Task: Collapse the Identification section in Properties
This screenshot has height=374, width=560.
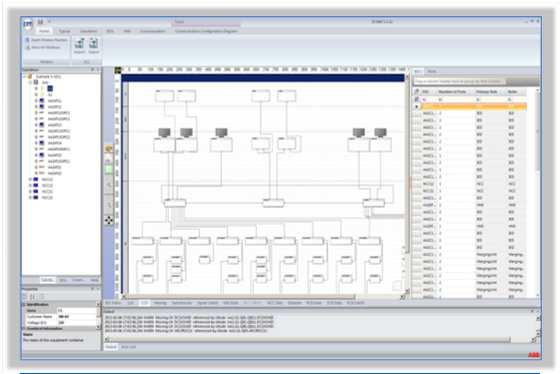Action: [x=25, y=305]
